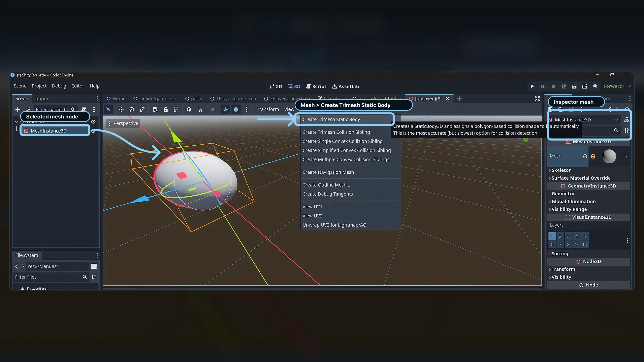Choose the Scale mode tool
This screenshot has width=644, height=362.
(142, 109)
